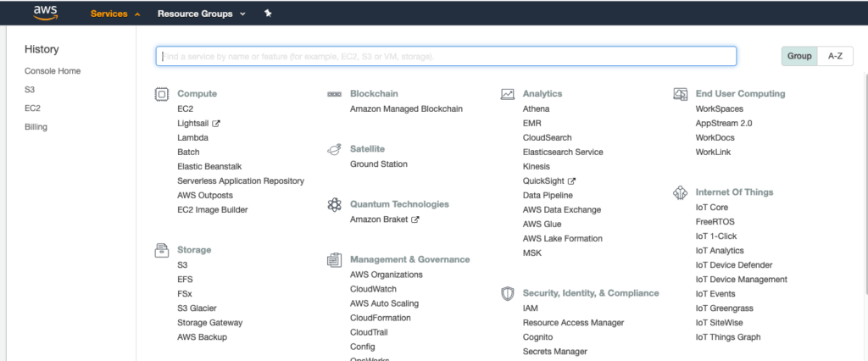Click the Analytics chart icon
The height and width of the screenshot is (361, 868).
pyautogui.click(x=507, y=94)
